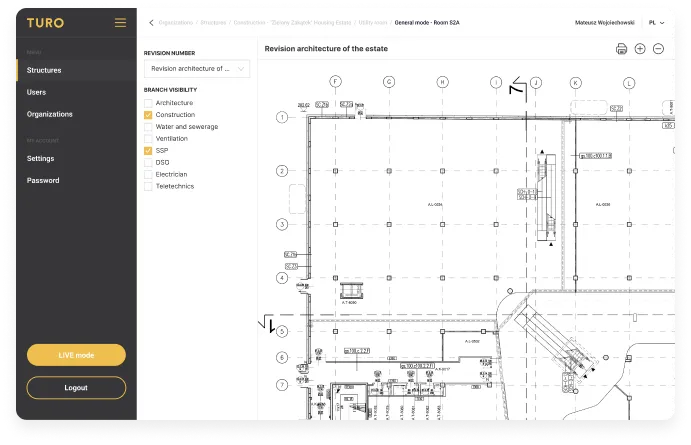Open the Revision number dropdown
The image size is (691, 445).
197,69
